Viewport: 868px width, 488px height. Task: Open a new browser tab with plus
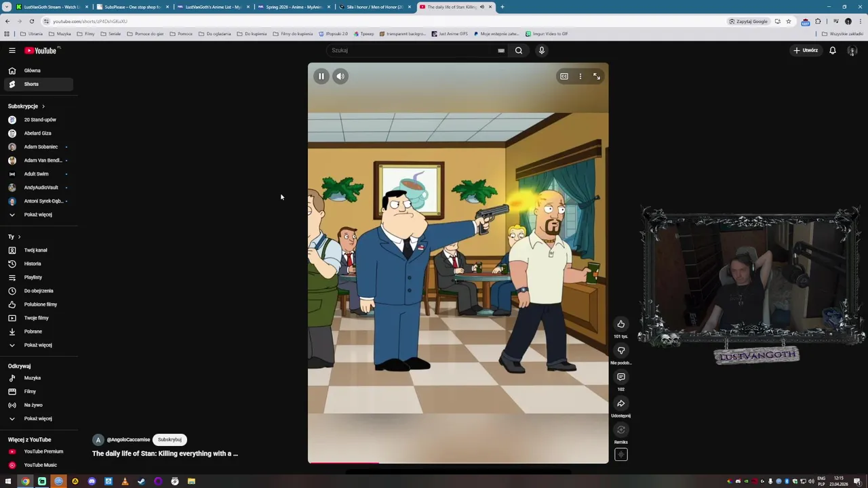pos(502,7)
